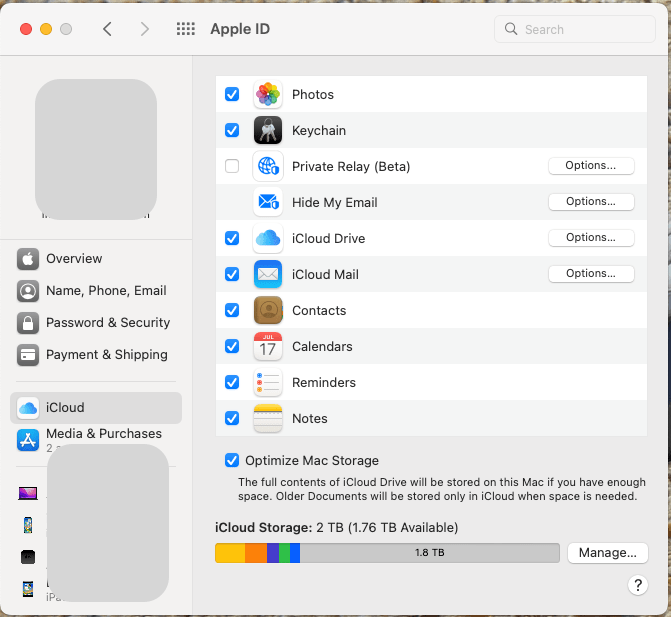Toggle Optimize Mac Storage checkbox
The image size is (671, 617).
click(x=232, y=460)
